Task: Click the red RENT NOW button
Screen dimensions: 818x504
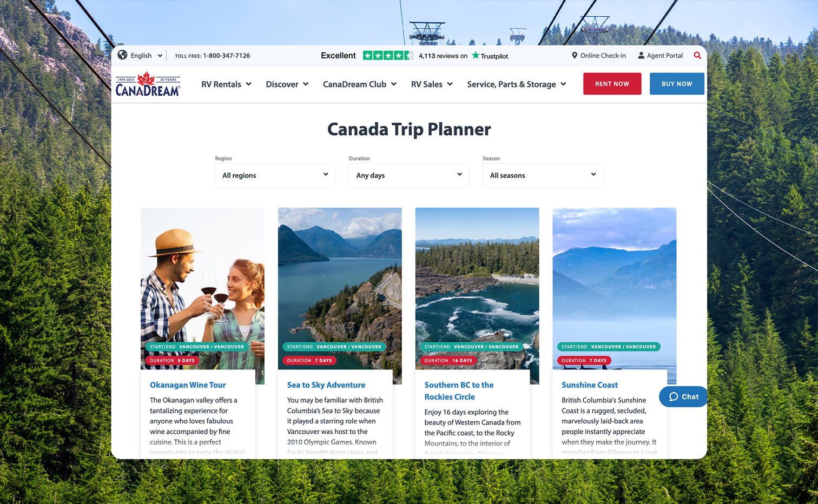Action: pos(612,84)
